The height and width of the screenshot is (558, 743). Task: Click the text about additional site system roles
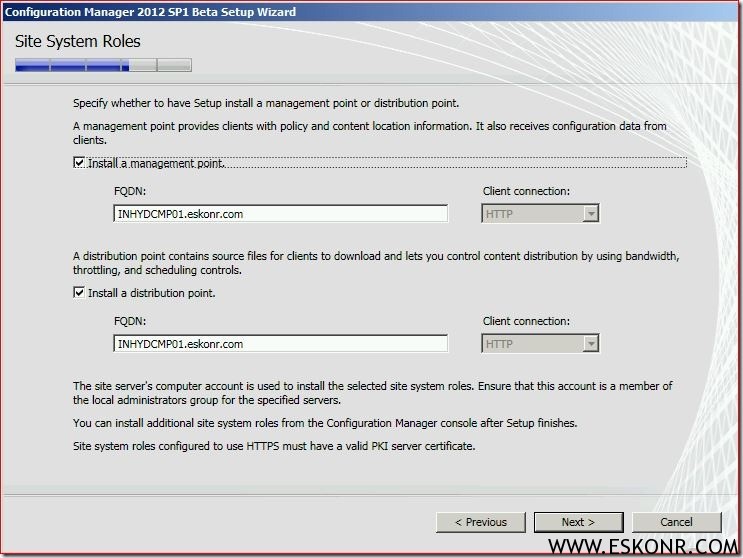click(325, 423)
